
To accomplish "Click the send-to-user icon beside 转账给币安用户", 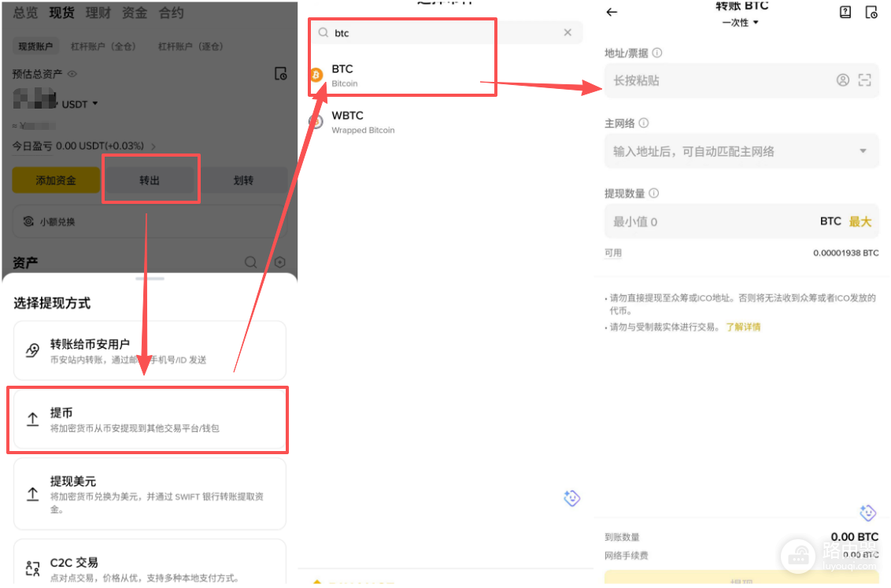I will pos(32,350).
